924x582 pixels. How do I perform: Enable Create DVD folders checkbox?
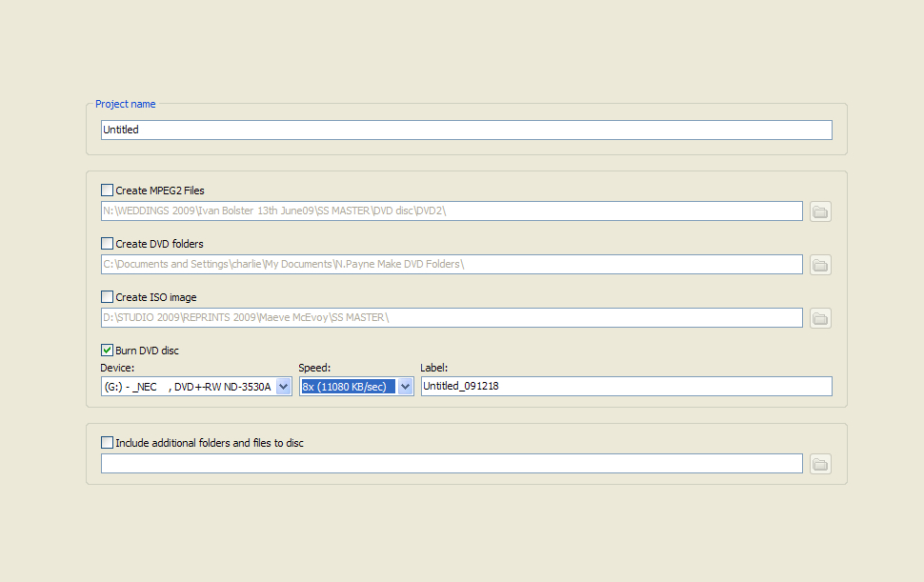pos(107,243)
